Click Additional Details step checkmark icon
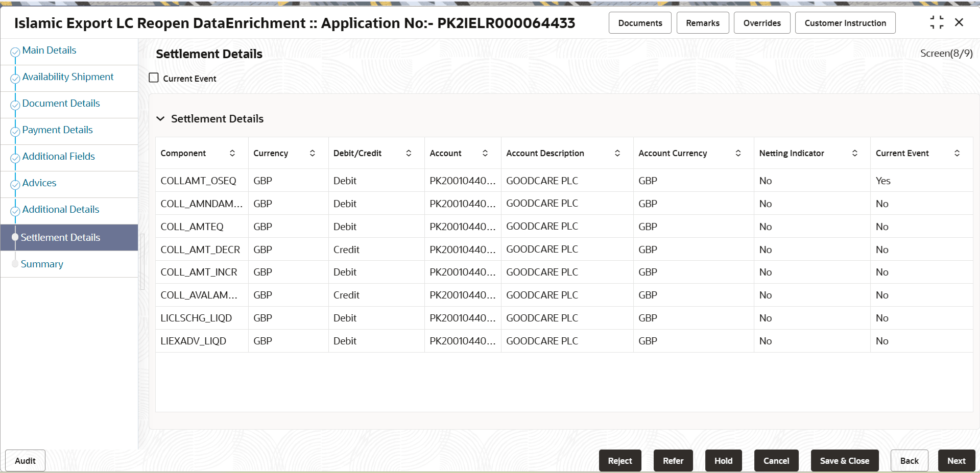Screen dimensions: 980x473 tap(15, 211)
